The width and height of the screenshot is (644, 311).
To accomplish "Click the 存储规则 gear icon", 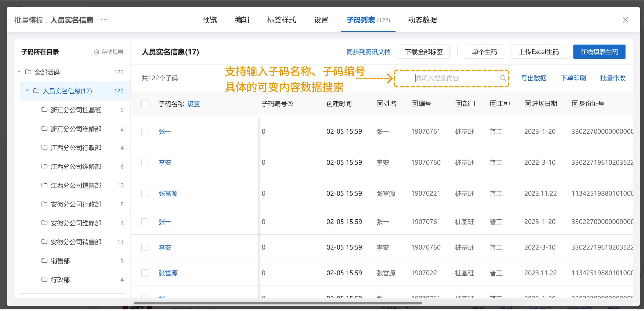I will coord(97,52).
